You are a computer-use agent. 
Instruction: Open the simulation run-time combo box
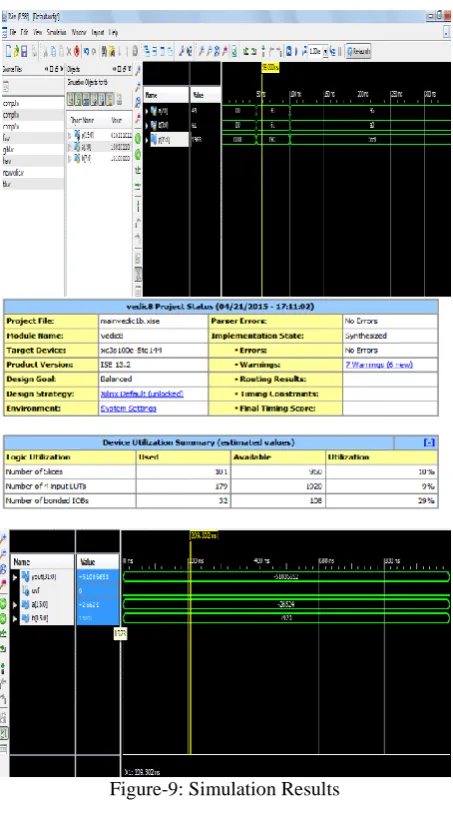pyautogui.click(x=318, y=51)
